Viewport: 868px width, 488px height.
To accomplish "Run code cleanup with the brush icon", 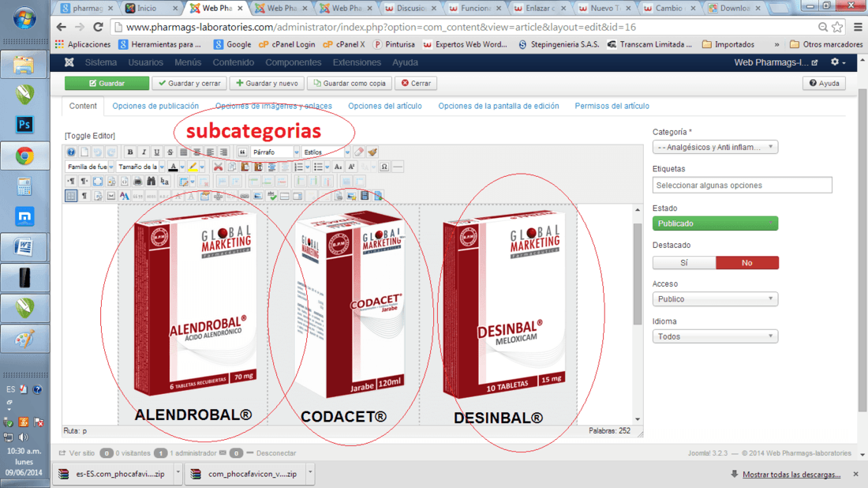I will tap(372, 152).
